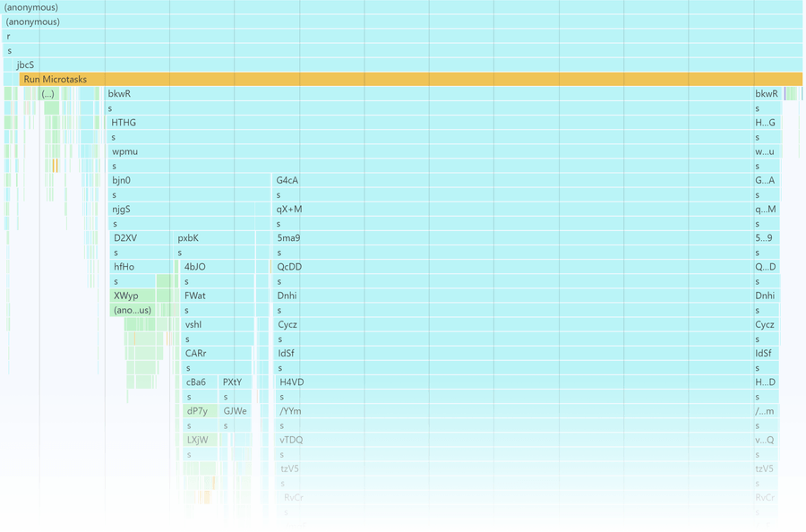The width and height of the screenshot is (806, 532).
Task: Select the wpmu call frame
Action: (431, 151)
